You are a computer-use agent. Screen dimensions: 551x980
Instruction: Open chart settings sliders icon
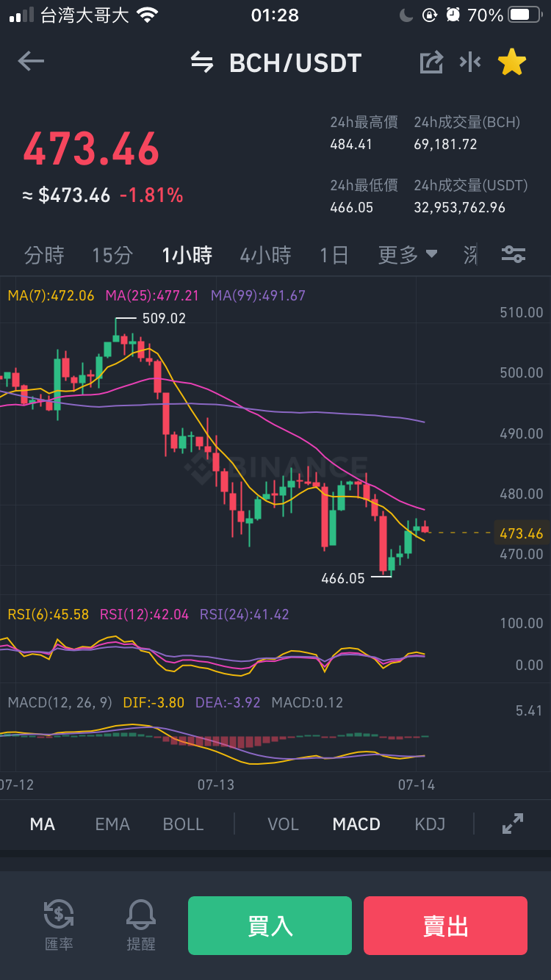tap(513, 255)
